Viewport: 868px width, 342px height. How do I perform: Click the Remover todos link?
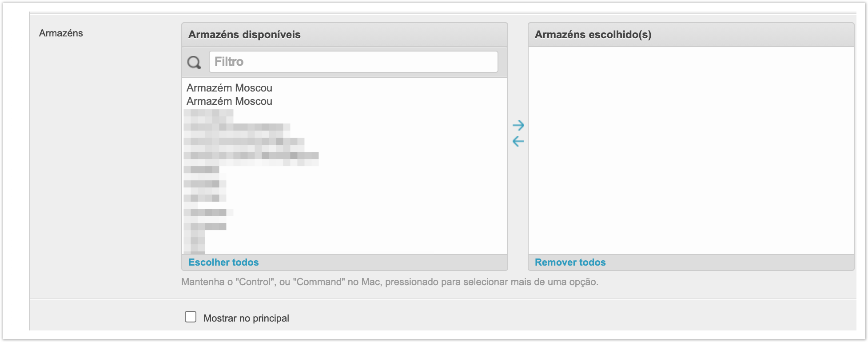(x=570, y=262)
